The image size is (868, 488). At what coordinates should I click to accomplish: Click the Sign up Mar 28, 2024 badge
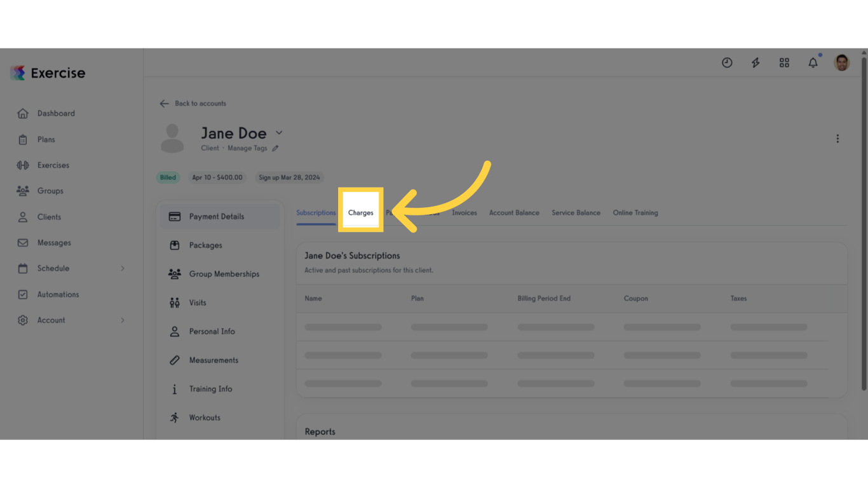tap(289, 178)
